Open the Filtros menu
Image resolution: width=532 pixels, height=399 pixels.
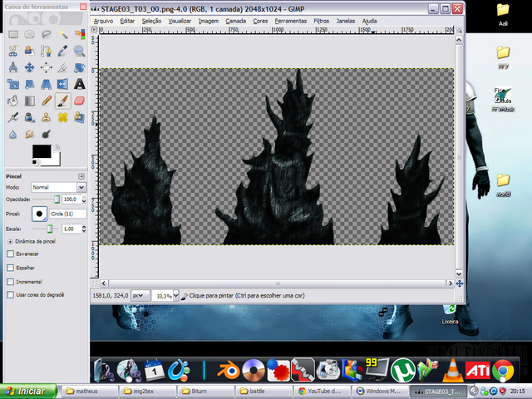click(x=322, y=21)
